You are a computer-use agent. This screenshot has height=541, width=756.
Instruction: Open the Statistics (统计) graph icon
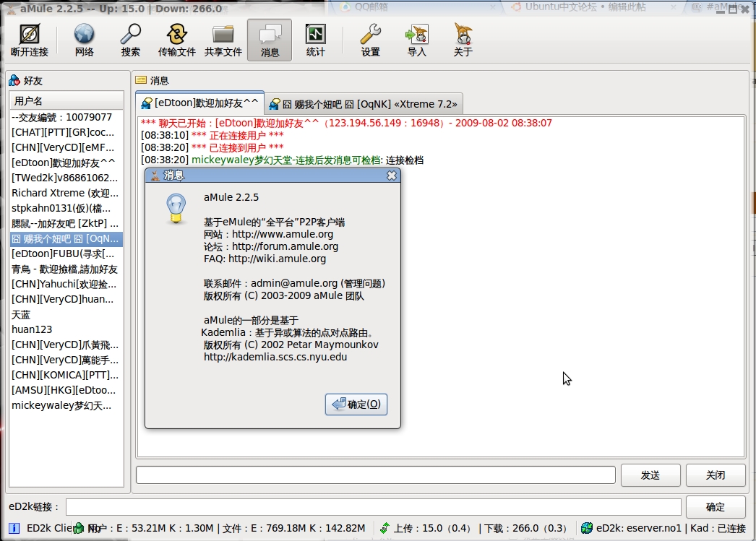(315, 40)
